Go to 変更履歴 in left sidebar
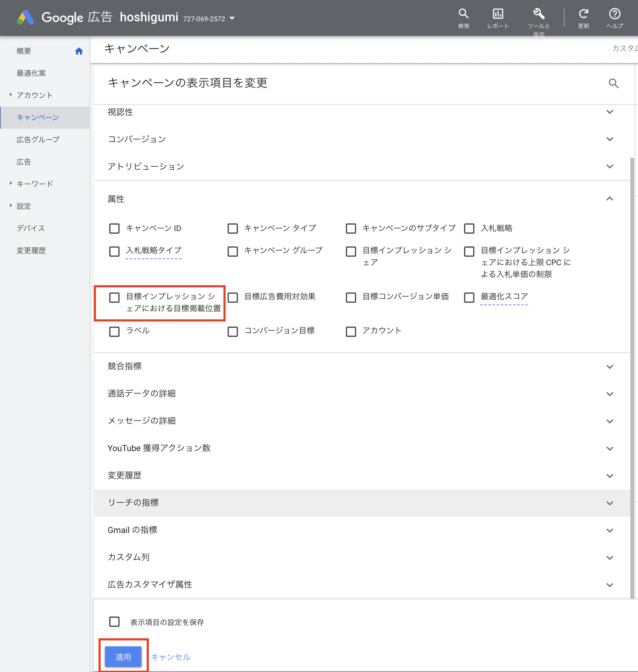This screenshot has width=638, height=672. click(x=31, y=250)
